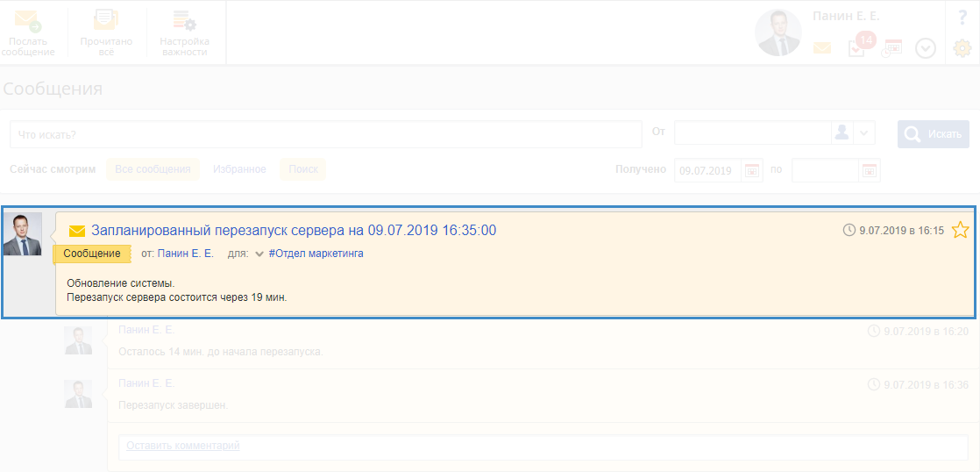This screenshot has width=980, height=472.
Task: Click the user avatar in header
Action: 778,32
